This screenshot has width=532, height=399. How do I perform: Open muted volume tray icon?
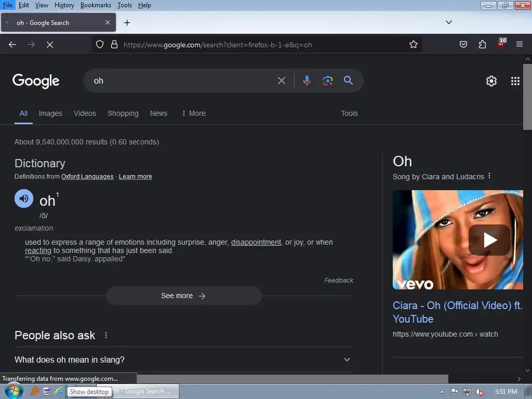[x=480, y=392]
